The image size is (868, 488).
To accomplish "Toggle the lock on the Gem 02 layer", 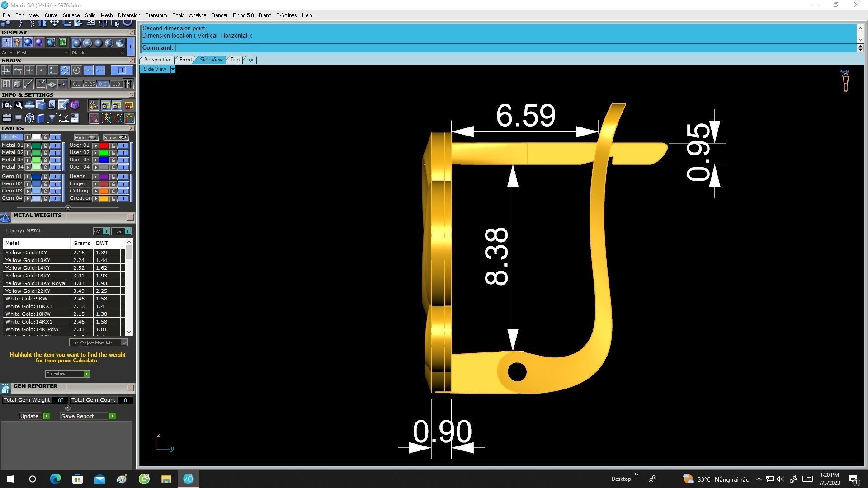I will (x=45, y=184).
